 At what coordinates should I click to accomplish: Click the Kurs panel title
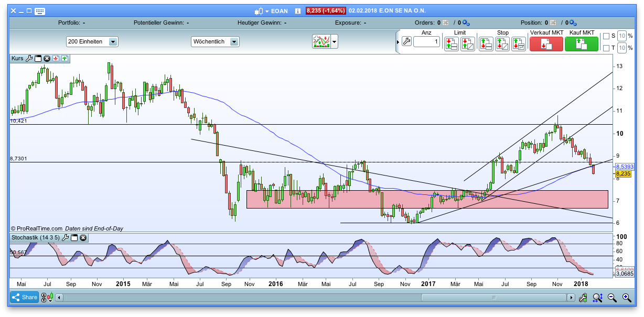pyautogui.click(x=17, y=59)
